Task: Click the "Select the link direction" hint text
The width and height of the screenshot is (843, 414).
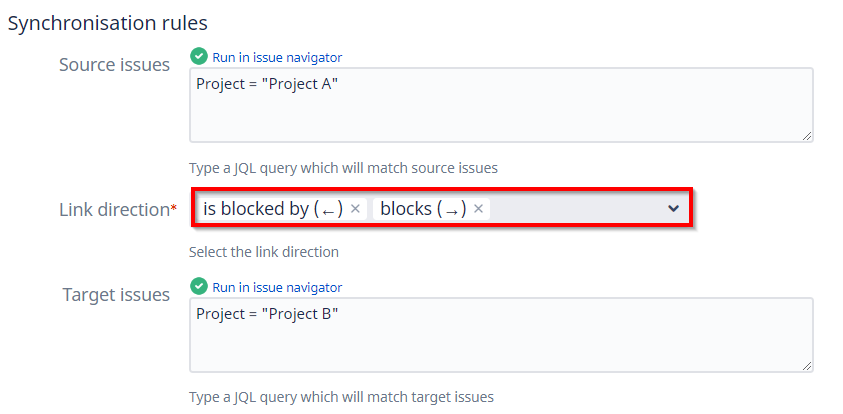Action: coord(264,252)
